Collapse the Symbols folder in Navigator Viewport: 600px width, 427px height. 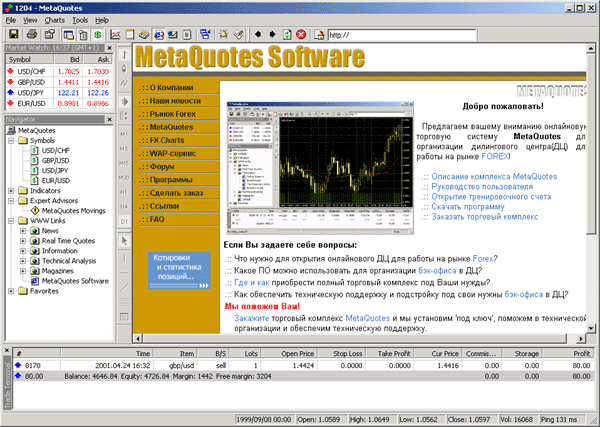click(11, 140)
